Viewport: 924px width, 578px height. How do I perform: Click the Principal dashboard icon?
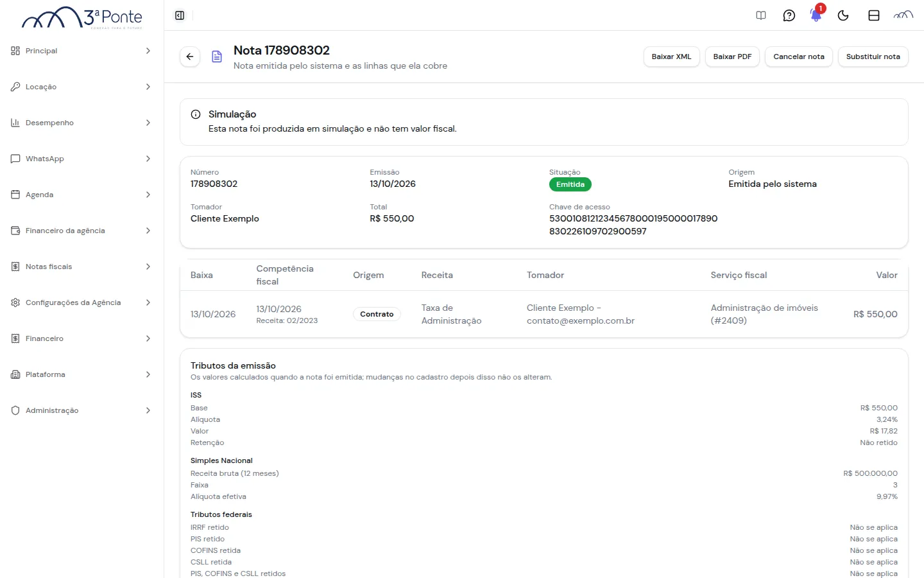pyautogui.click(x=15, y=51)
